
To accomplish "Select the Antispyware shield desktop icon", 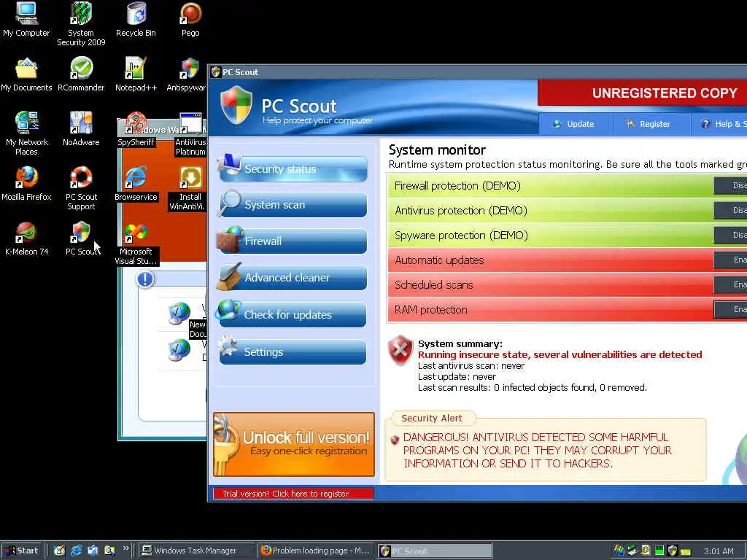I will pos(187,74).
